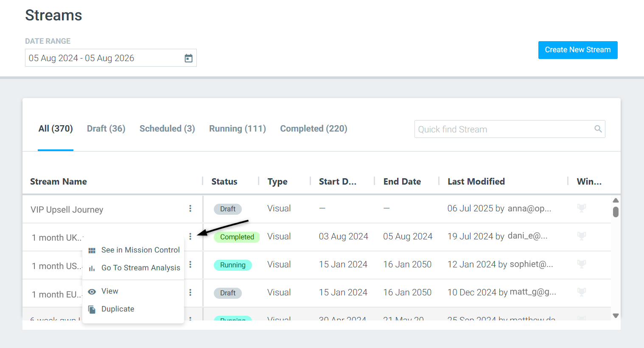Click the Create New Stream button
644x348 pixels.
pyautogui.click(x=578, y=50)
